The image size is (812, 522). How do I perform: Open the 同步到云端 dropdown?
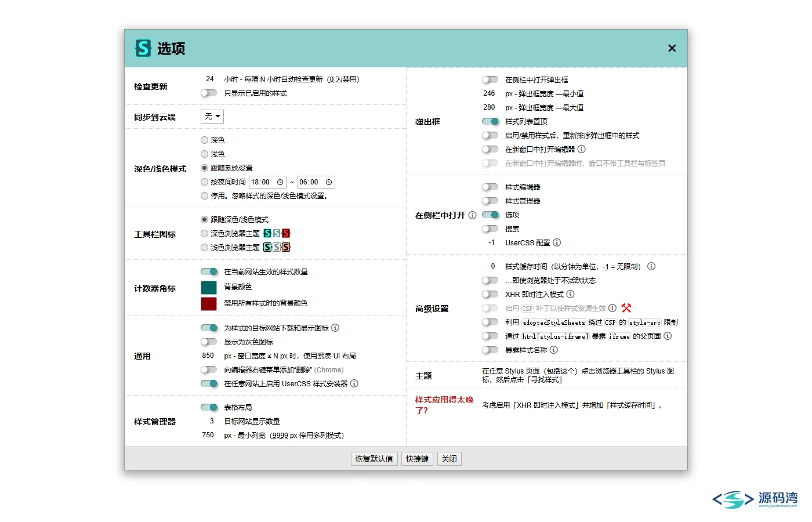tap(212, 117)
